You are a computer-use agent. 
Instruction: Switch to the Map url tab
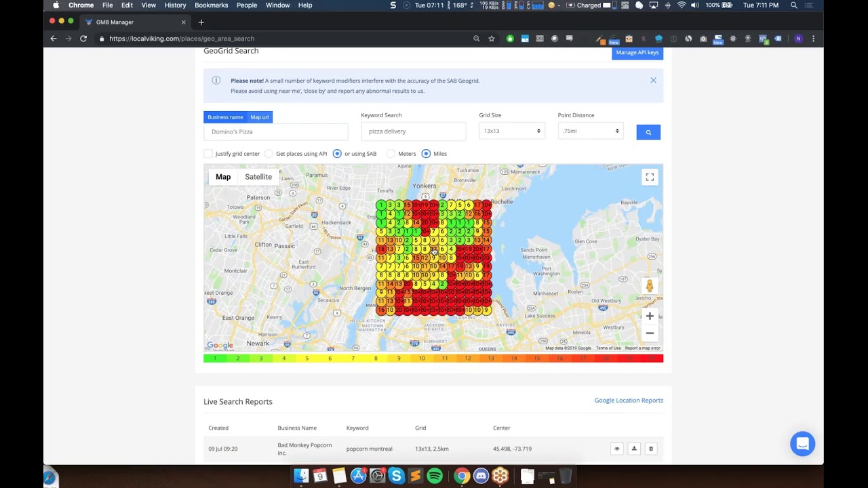[260, 117]
